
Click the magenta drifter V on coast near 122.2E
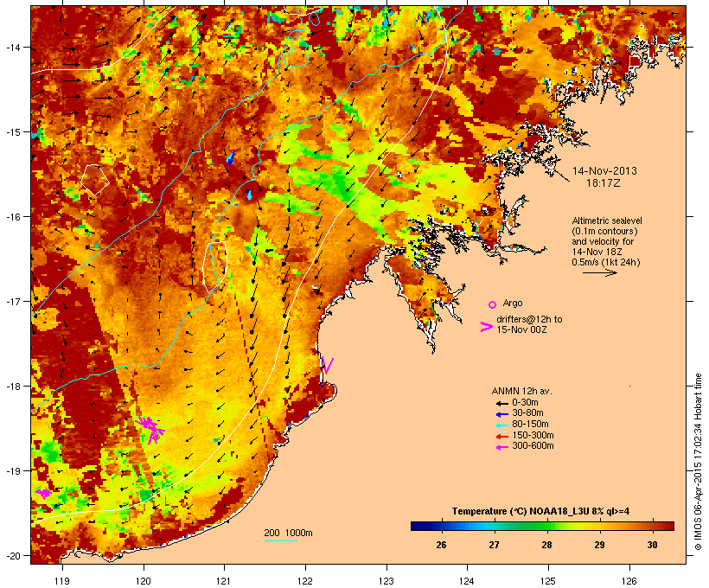328,366
